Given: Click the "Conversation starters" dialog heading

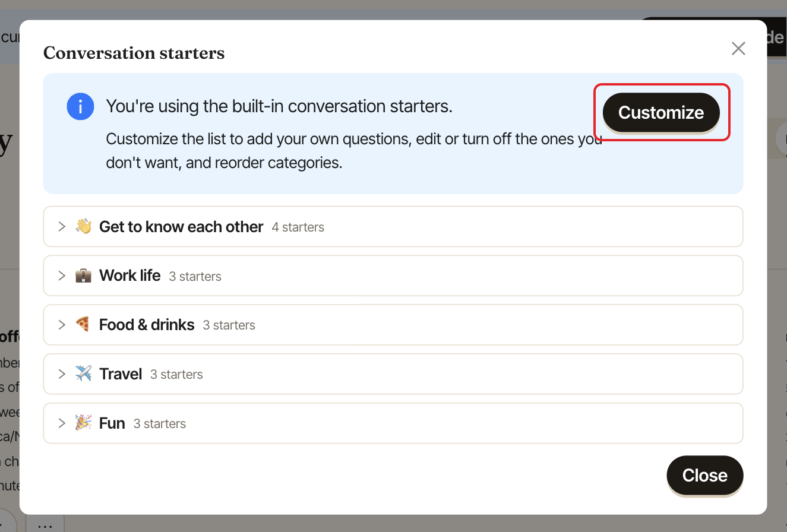Looking at the screenshot, I should tap(134, 53).
